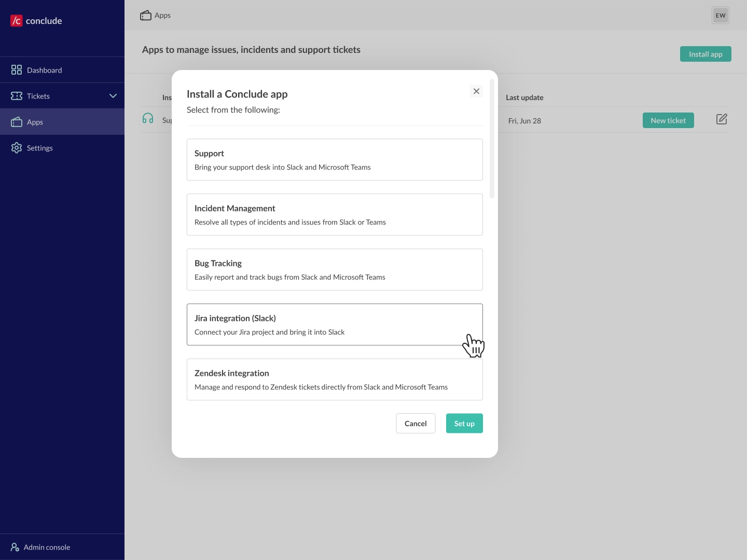Choose the Incident Management app
This screenshot has height=560, width=747.
335,214
